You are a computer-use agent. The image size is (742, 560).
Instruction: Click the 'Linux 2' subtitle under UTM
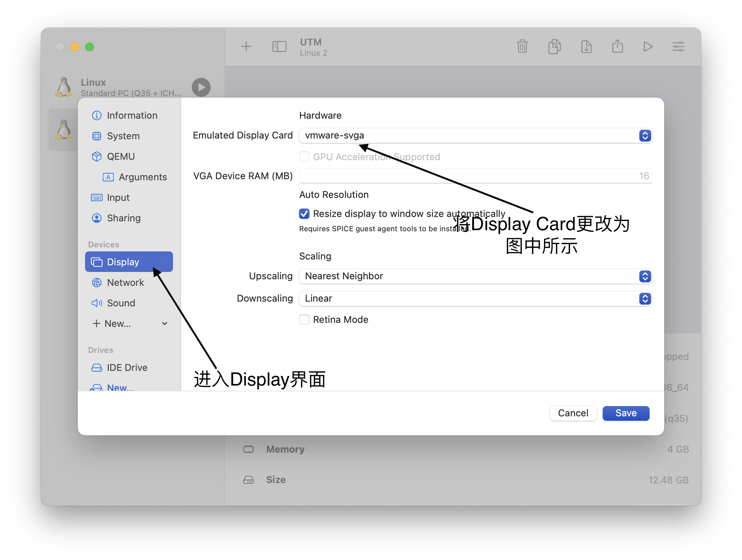coord(313,53)
